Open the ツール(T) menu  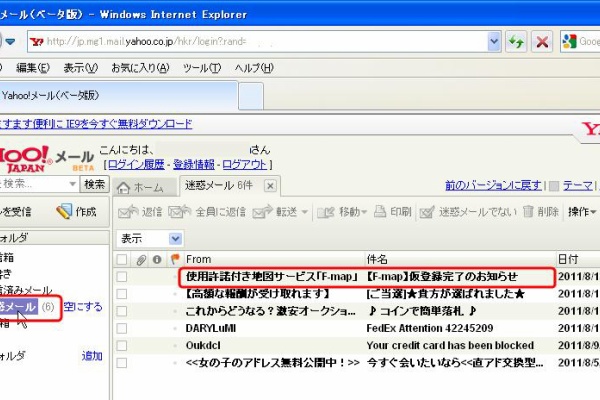(202, 68)
